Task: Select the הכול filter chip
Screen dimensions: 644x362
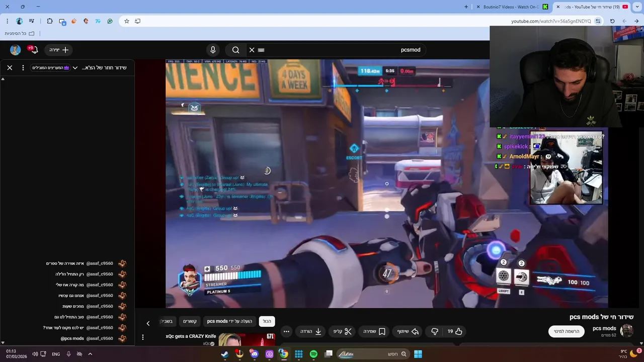Action: pos(267,321)
